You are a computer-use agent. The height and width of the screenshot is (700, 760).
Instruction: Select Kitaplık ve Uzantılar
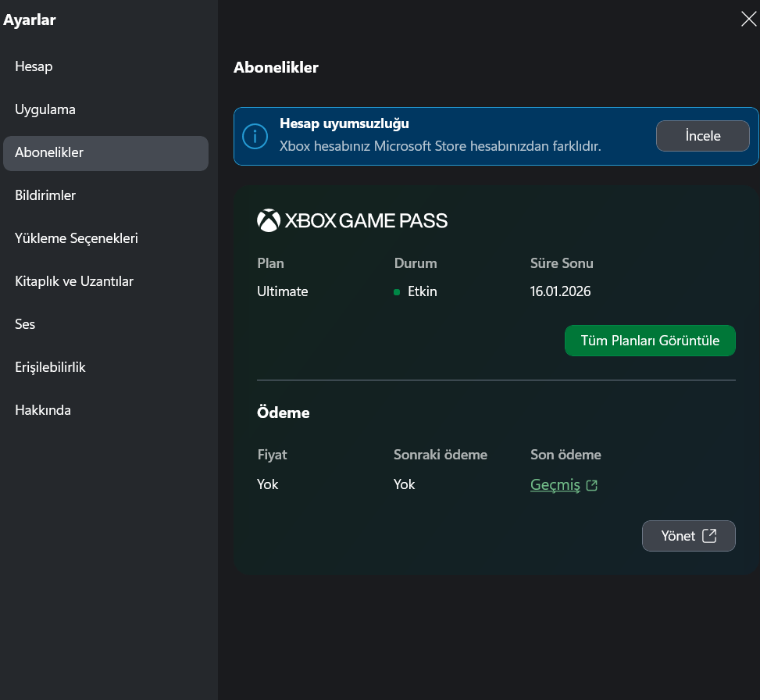(x=105, y=281)
